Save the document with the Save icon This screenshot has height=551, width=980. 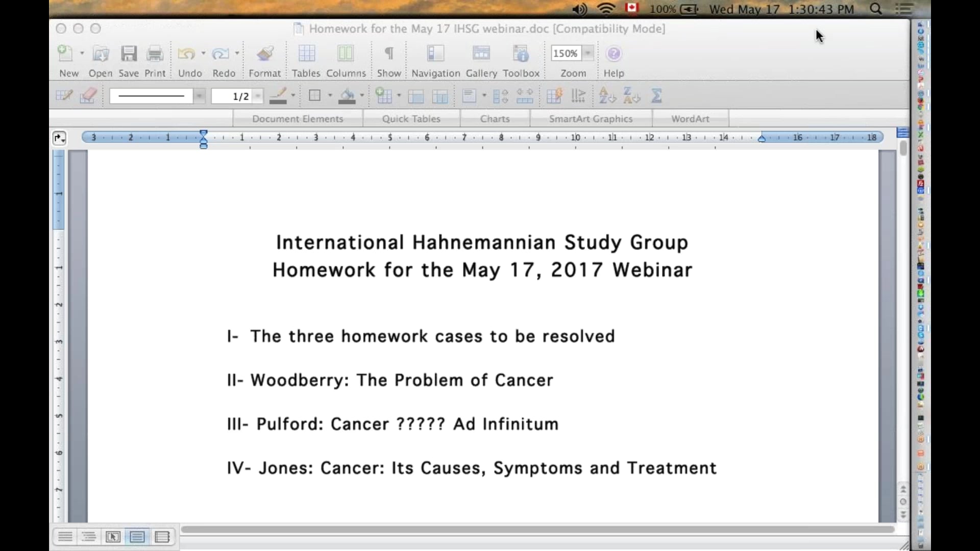coord(129,53)
